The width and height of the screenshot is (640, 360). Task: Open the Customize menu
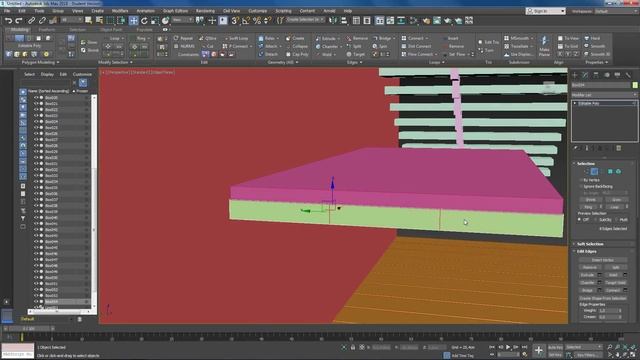pyautogui.click(x=258, y=11)
